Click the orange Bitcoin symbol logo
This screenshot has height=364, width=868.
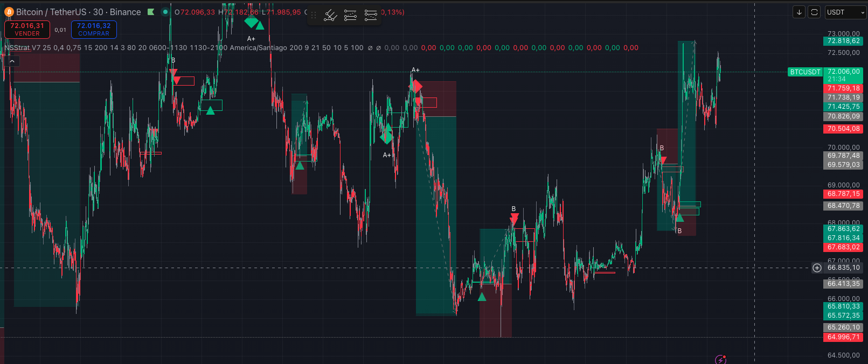click(9, 12)
